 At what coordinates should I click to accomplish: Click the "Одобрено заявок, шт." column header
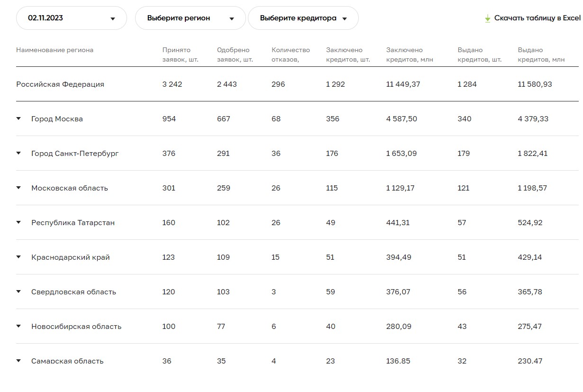(235, 55)
